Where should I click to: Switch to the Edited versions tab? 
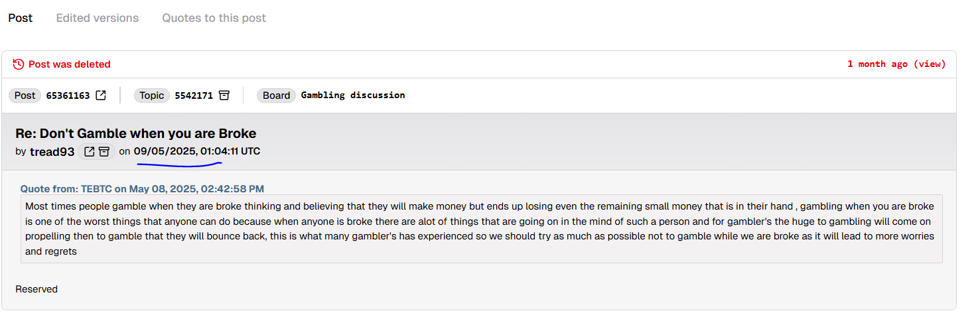(98, 18)
